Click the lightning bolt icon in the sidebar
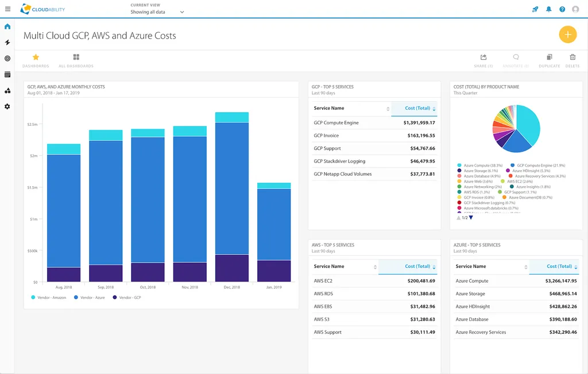This screenshot has width=588, height=374. 7,43
